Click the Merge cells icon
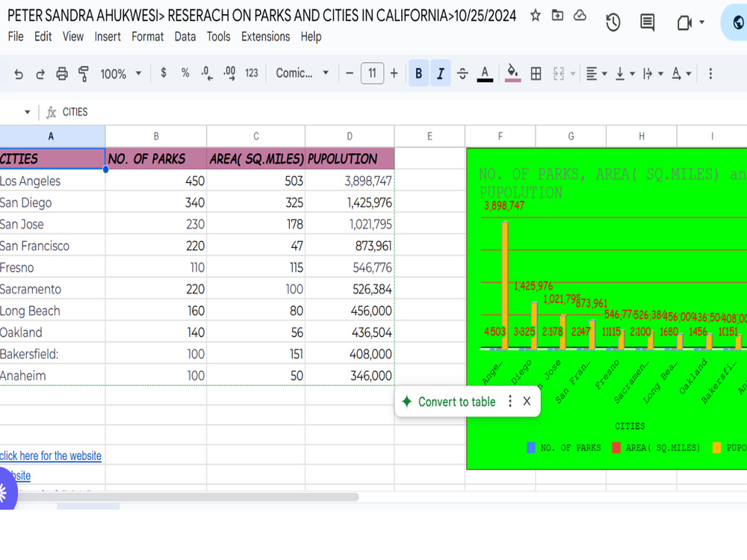Screen dimensions: 747x560 click(559, 73)
